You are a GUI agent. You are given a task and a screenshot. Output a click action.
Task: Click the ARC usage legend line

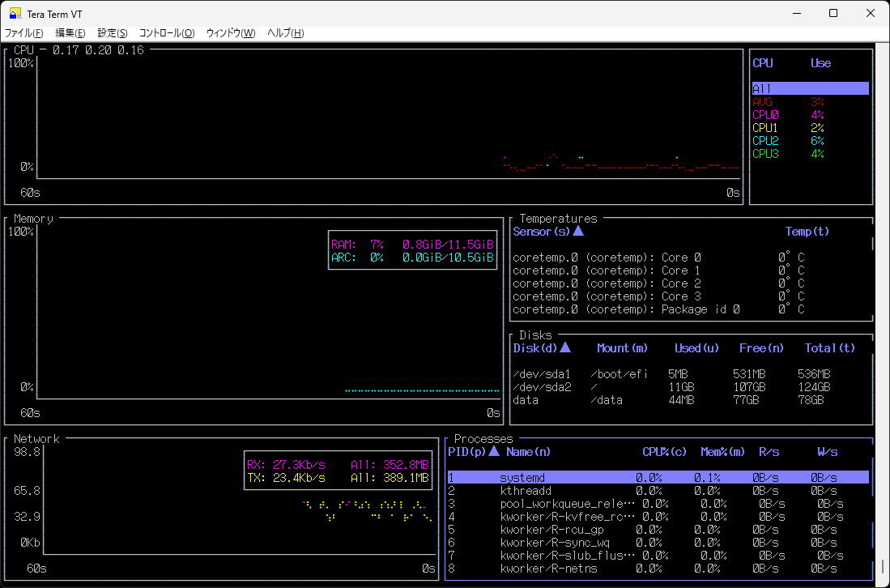tap(413, 258)
